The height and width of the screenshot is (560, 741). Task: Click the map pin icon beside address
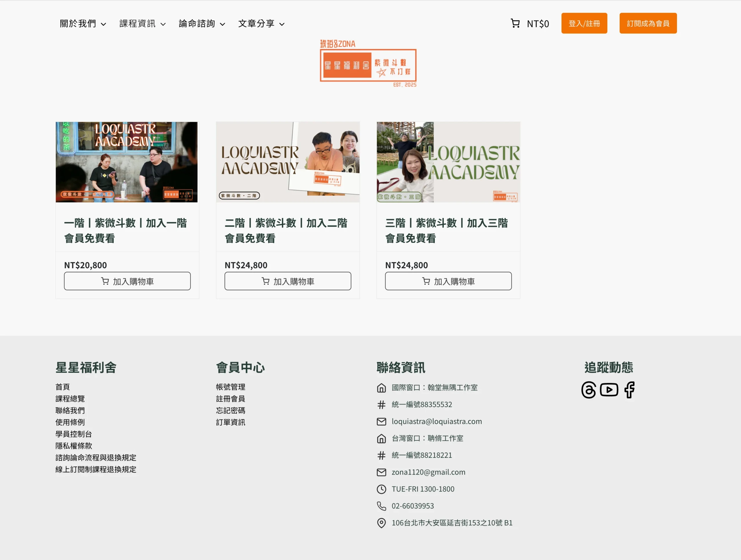(x=381, y=523)
